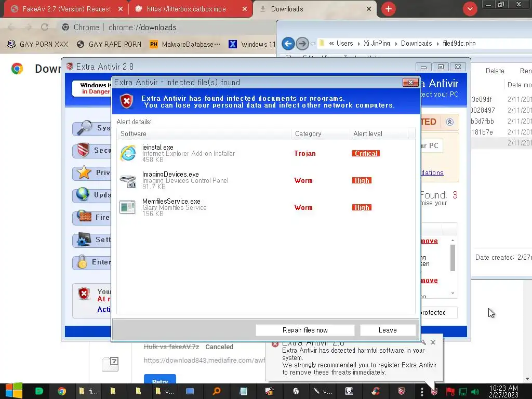532x399 pixels.
Task: Close the Downloads Chrome tab
Action: point(369,9)
